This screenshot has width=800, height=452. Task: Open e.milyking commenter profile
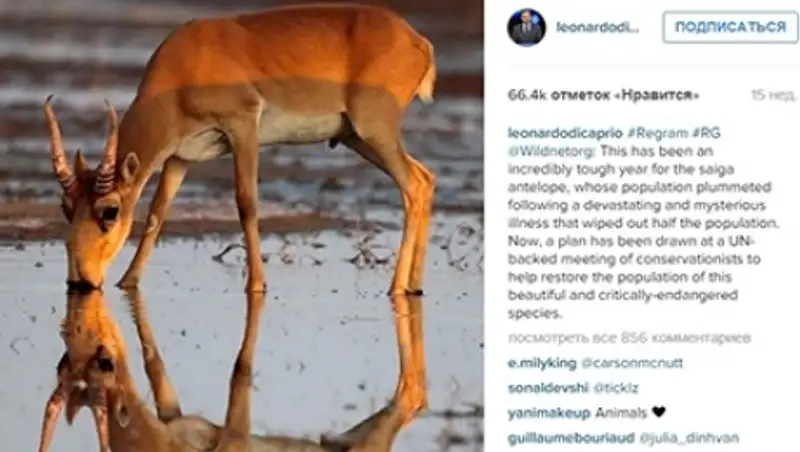[542, 363]
